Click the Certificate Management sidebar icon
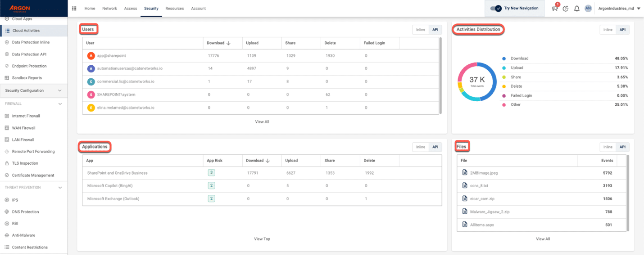 pyautogui.click(x=7, y=176)
